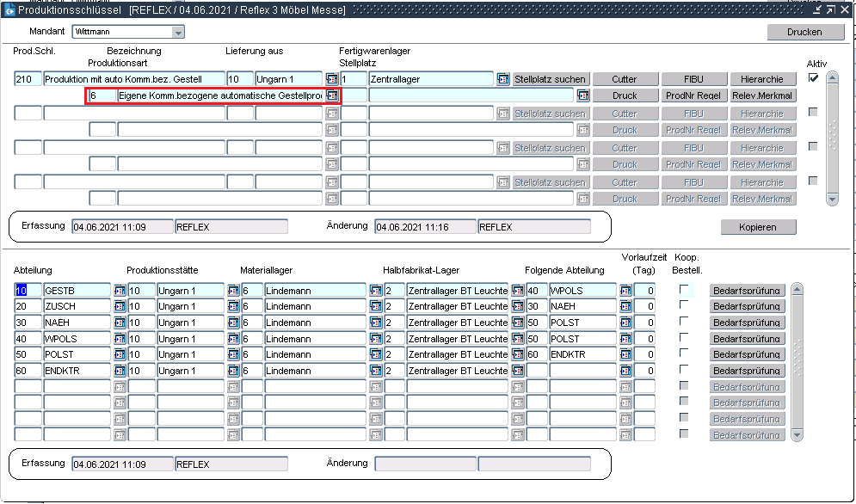The width and height of the screenshot is (856, 504).
Task: Check Koop. Bestell. box in ENDKTR row
Action: click(684, 369)
